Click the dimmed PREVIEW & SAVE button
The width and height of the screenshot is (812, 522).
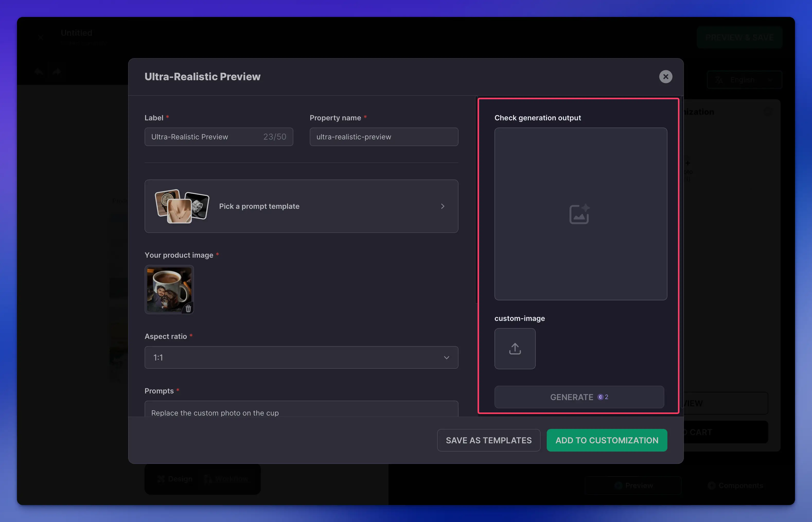point(739,37)
